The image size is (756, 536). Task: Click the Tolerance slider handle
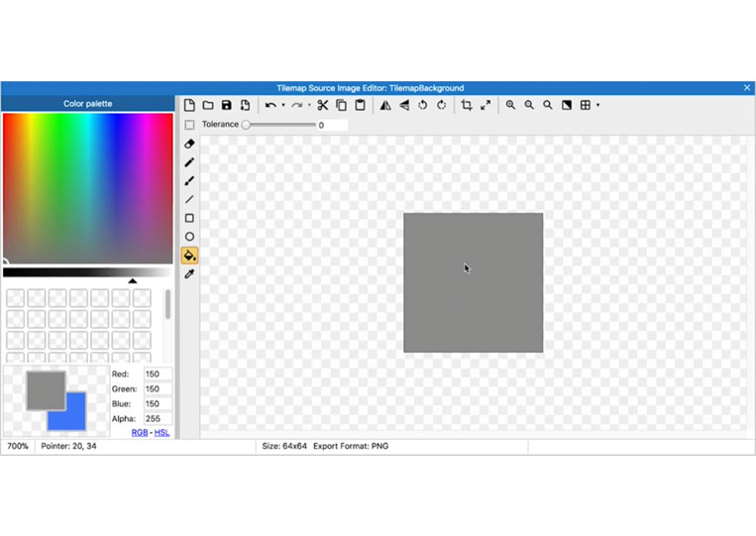(x=246, y=125)
